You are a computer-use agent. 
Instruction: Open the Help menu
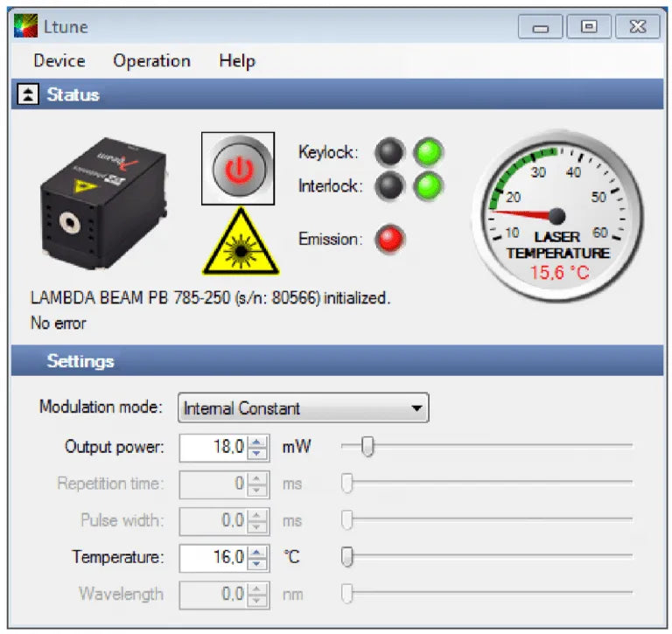237,61
